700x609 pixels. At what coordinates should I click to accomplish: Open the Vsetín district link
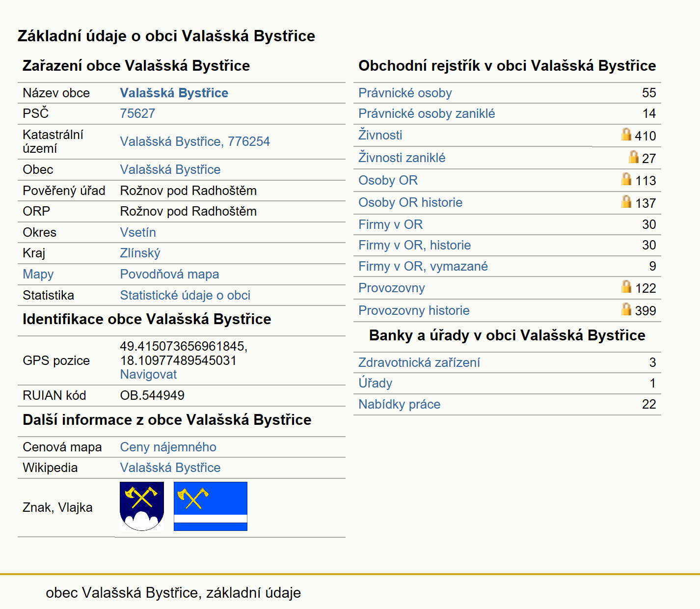[x=138, y=232]
